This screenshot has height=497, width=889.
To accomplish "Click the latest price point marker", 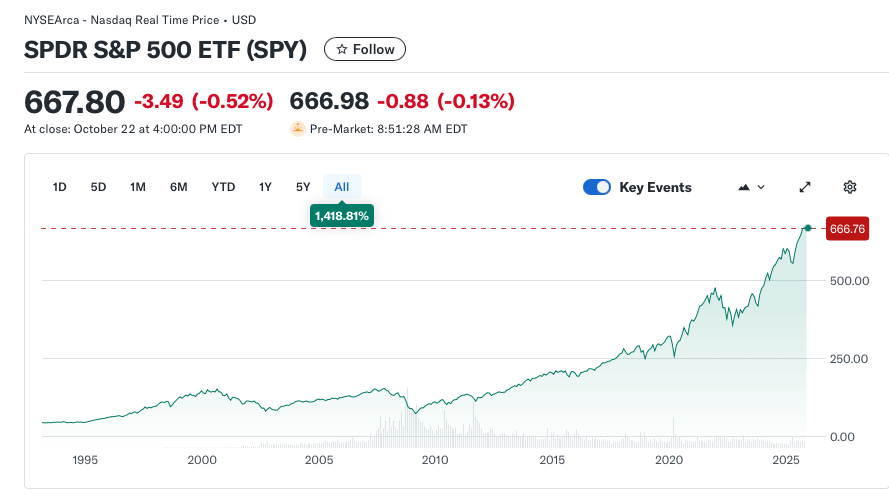I will coord(807,229).
